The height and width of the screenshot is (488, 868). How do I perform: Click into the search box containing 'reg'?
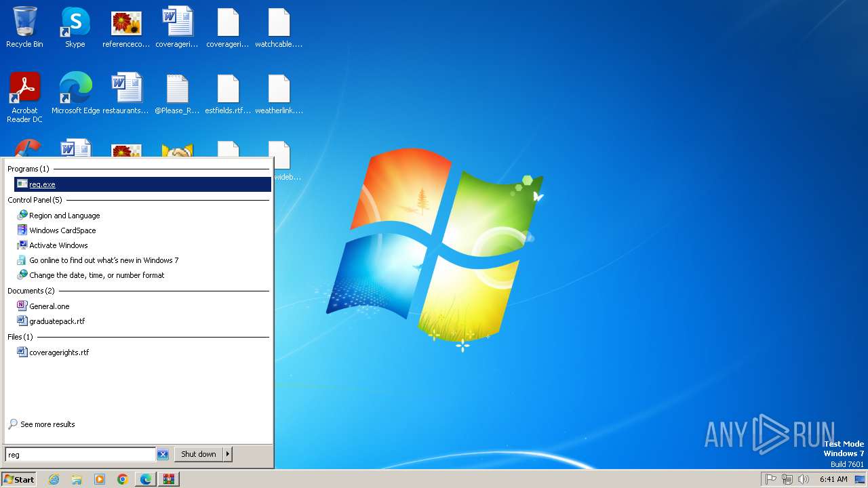pos(80,454)
